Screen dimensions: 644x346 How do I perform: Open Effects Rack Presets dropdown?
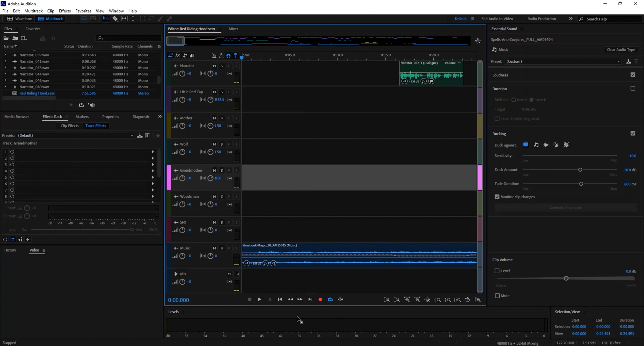point(75,135)
